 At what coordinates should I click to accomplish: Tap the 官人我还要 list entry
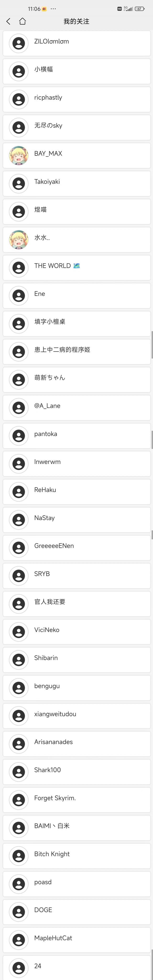point(76,603)
